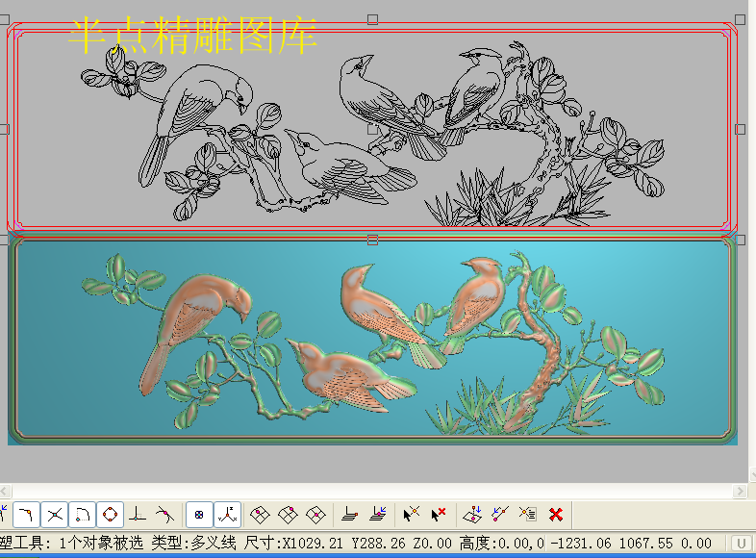Click right-middle selection handle
This screenshot has width=756, height=558.
[x=740, y=129]
